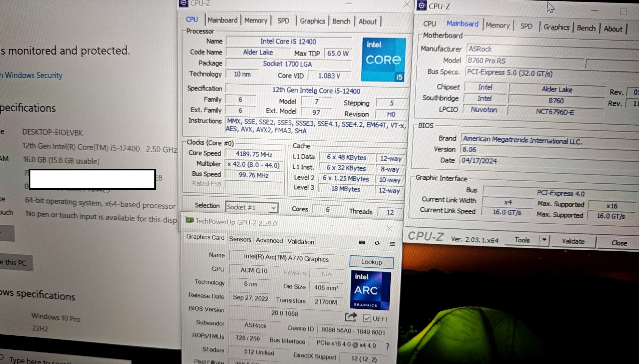Open the Bench tab in right CPU-Z window
The image size is (639, 364).
coord(586,28)
